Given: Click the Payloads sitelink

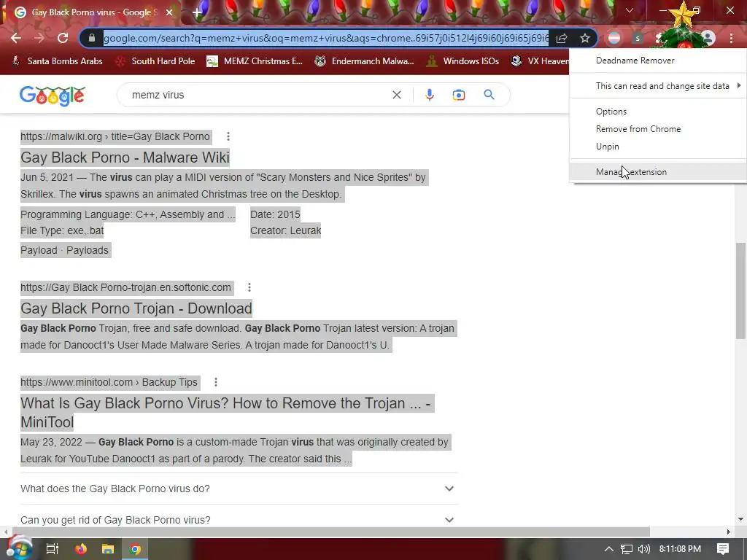Looking at the screenshot, I should [x=88, y=251].
